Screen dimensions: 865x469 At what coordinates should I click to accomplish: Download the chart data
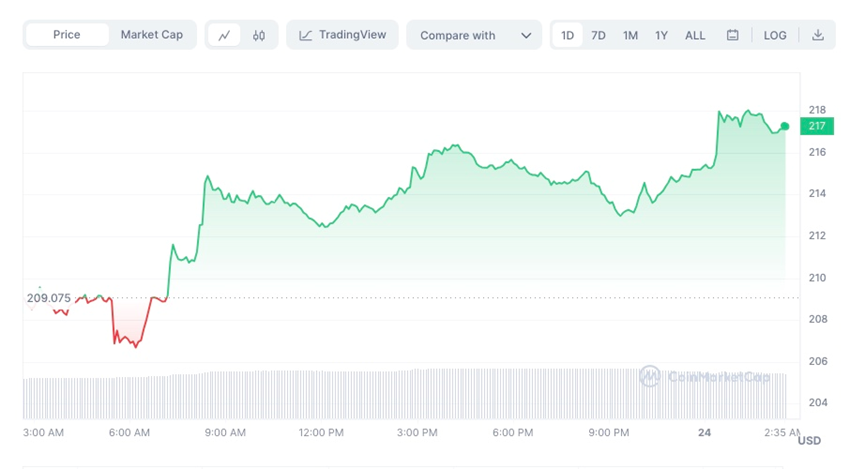[818, 35]
